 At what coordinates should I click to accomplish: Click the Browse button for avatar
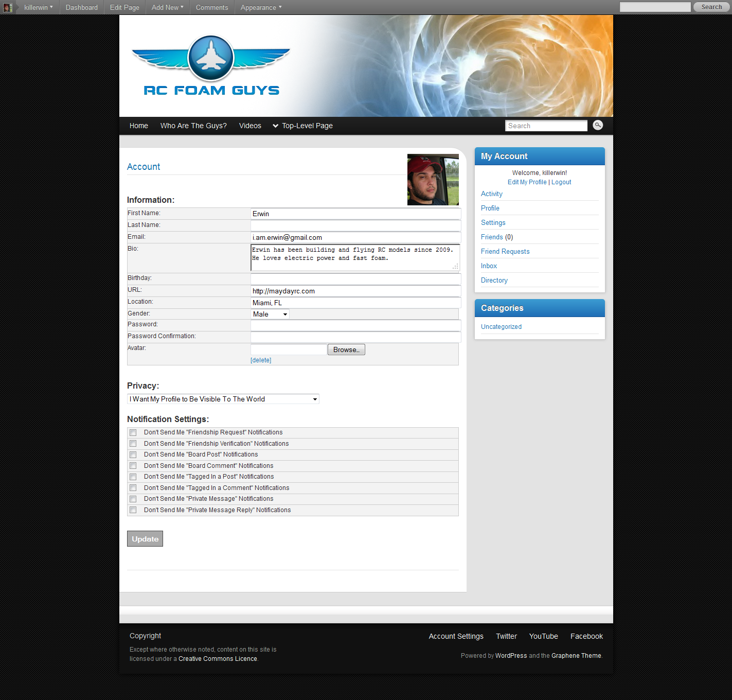[346, 350]
